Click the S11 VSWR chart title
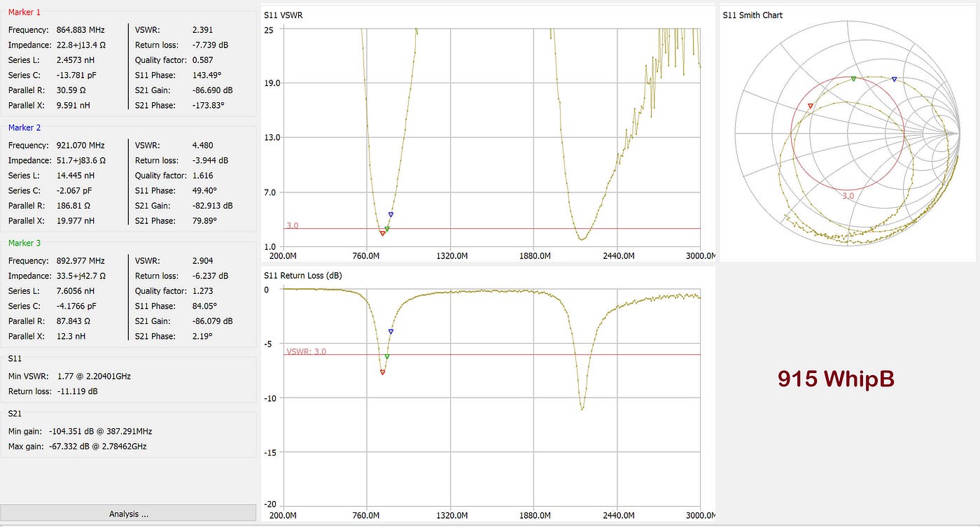Viewport: 980px width, 527px height. 283,15
